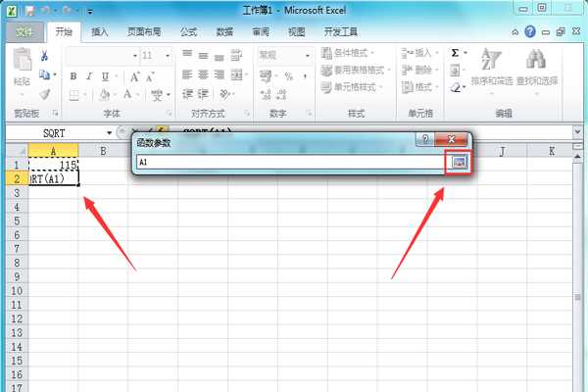This screenshot has width=588, height=392.
Task: Center text horizontally
Action: [x=203, y=75]
